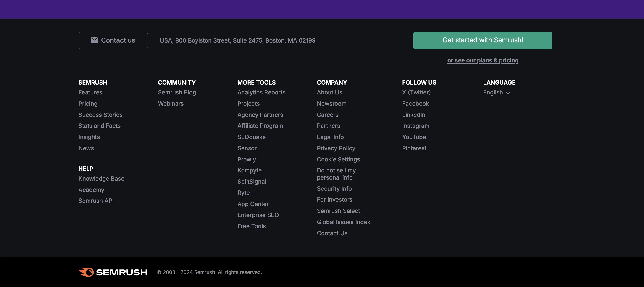644x287 pixels.
Task: Open the Instagram link
Action: pos(415,126)
